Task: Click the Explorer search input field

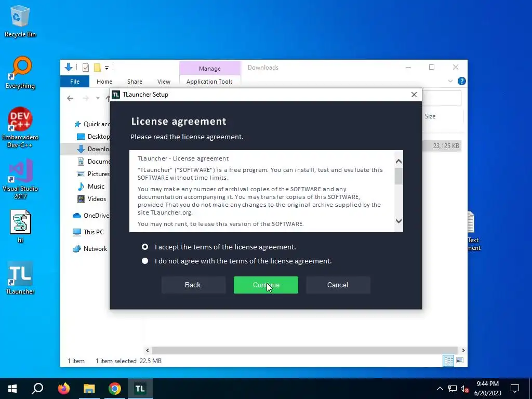Action: (442, 98)
